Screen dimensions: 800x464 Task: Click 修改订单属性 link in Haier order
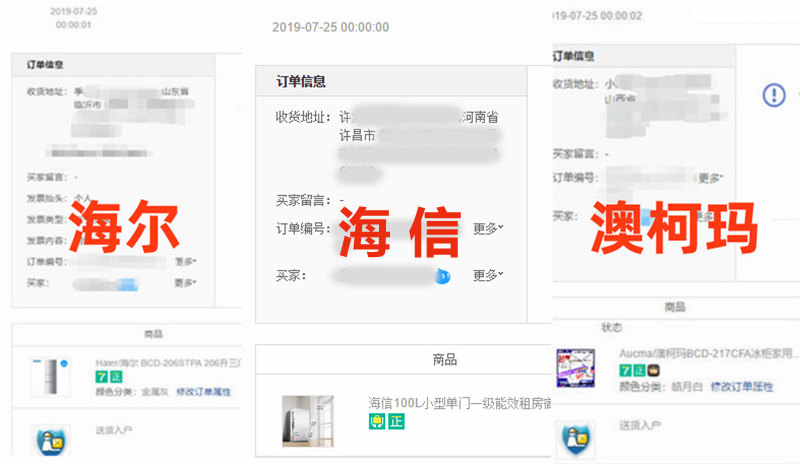tap(204, 392)
